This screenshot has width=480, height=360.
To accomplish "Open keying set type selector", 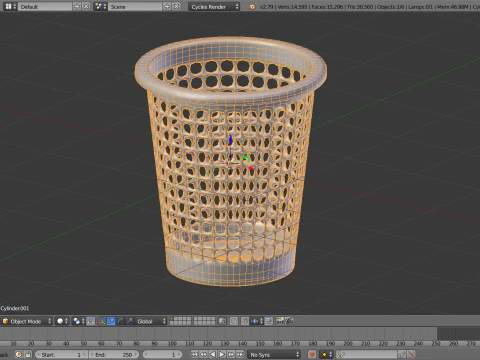I will [x=326, y=354].
